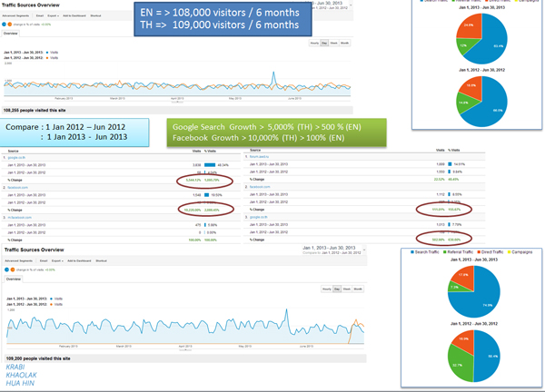Click Add to Dashboard in the 109,200-visitors report
The height and width of the screenshot is (392, 545).
(x=79, y=260)
